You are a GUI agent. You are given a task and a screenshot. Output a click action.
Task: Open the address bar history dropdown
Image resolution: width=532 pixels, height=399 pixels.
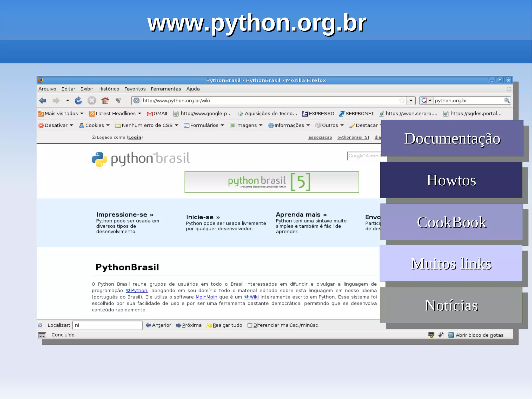point(411,101)
